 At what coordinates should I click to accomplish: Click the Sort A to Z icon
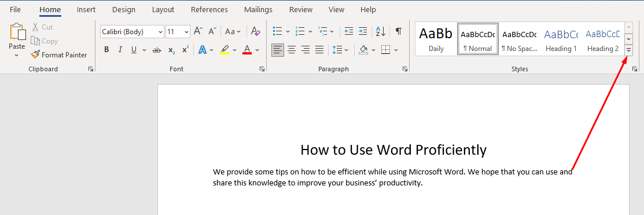[381, 31]
